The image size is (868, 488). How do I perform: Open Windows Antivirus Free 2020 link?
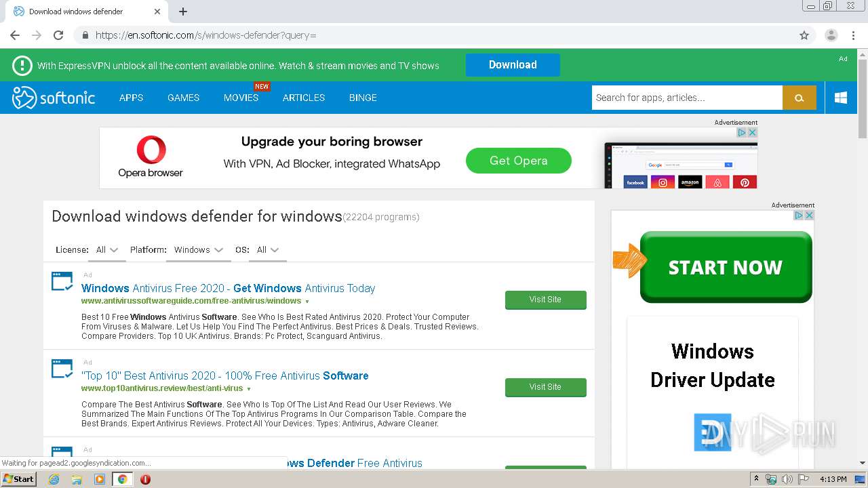click(x=228, y=288)
